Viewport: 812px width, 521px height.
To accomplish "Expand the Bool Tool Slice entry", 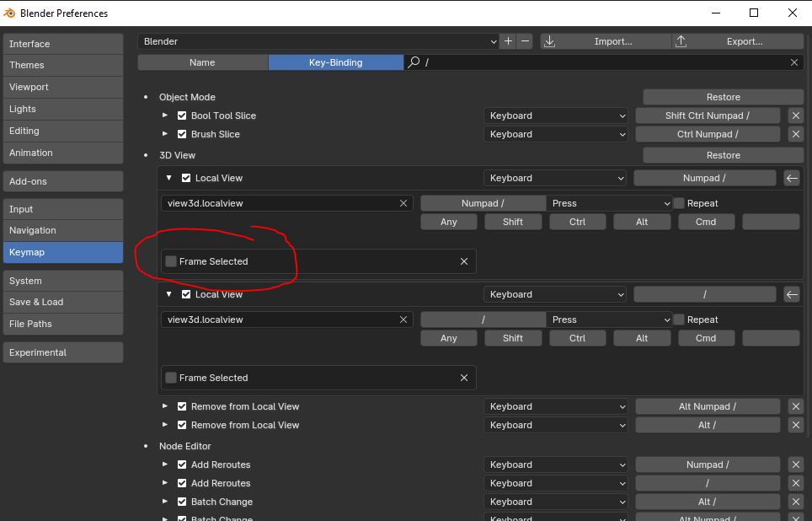I will tap(165, 115).
